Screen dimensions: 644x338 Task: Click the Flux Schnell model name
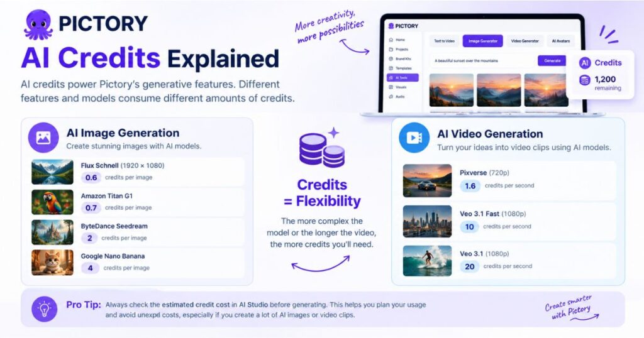100,166
